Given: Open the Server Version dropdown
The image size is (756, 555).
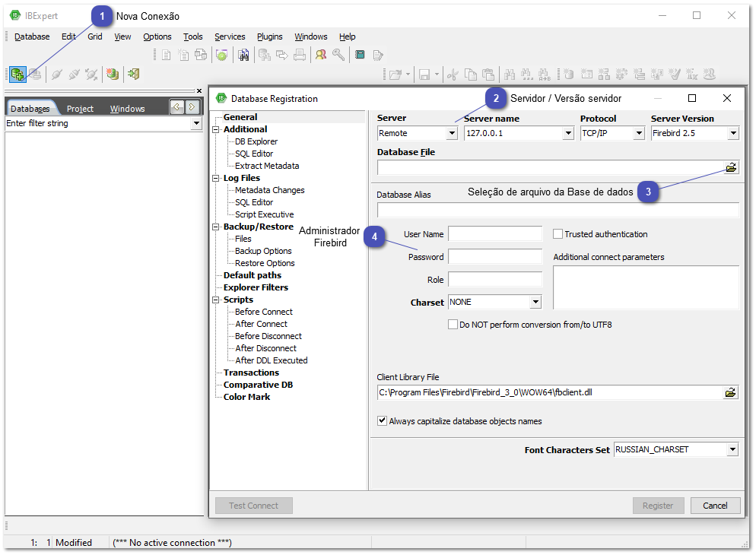Looking at the screenshot, I should coord(733,133).
